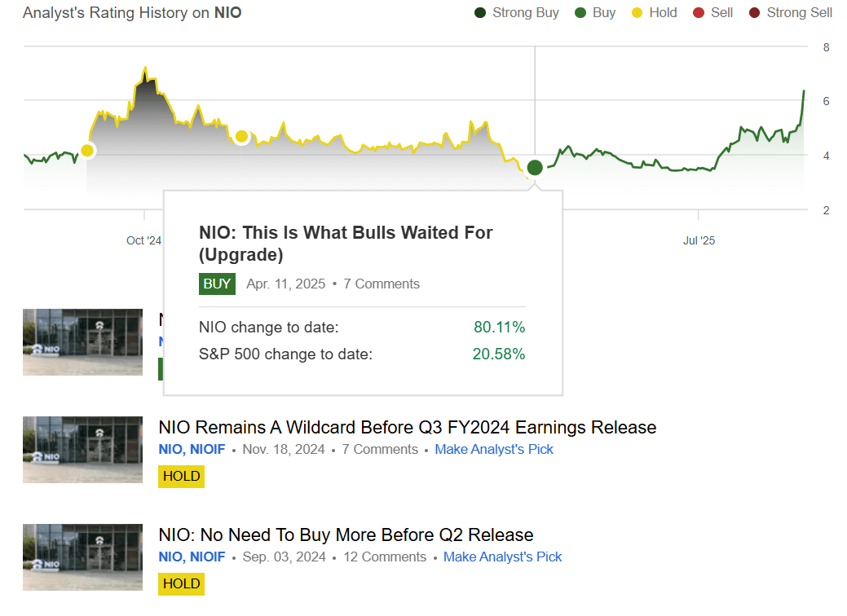Click the Hold legend yellow dot

637,12
